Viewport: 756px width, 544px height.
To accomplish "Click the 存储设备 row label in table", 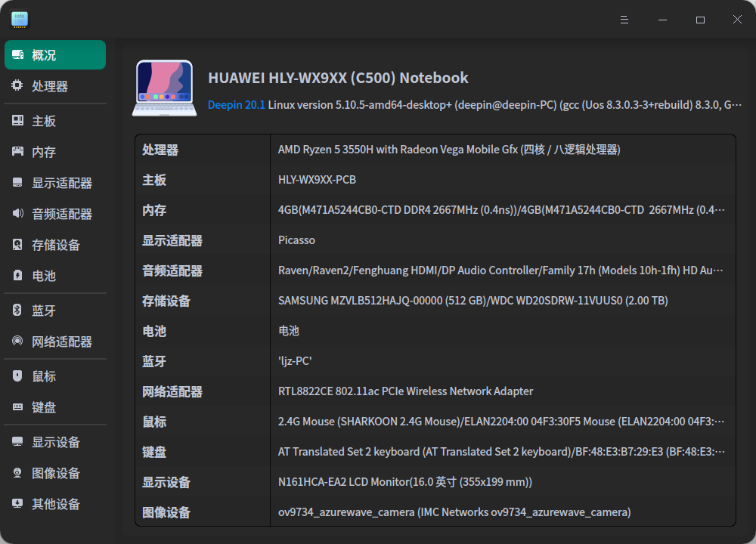I will [x=166, y=301].
